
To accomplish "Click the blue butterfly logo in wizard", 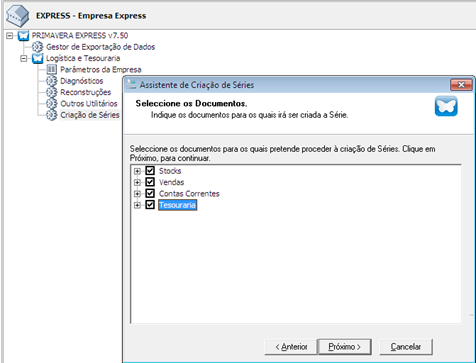I will point(446,106).
